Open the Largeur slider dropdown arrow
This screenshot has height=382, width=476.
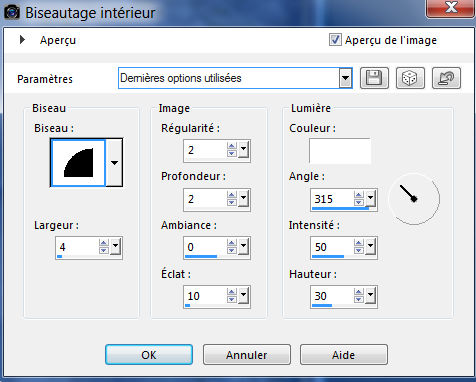(115, 246)
